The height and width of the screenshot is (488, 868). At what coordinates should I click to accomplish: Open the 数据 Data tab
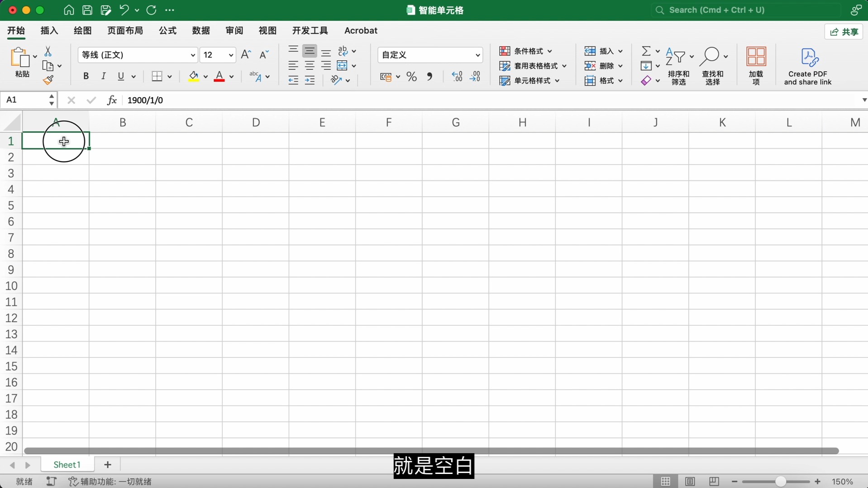(x=201, y=30)
